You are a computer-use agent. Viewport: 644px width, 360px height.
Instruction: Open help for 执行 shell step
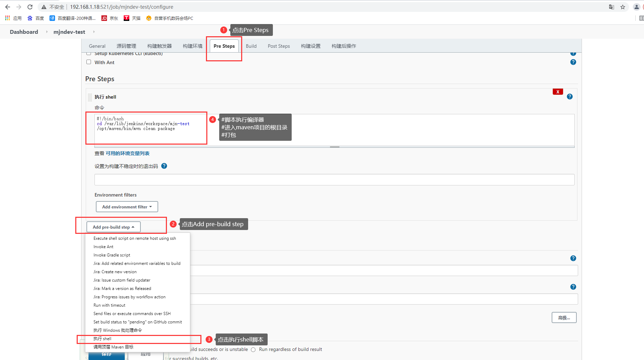[x=570, y=97]
